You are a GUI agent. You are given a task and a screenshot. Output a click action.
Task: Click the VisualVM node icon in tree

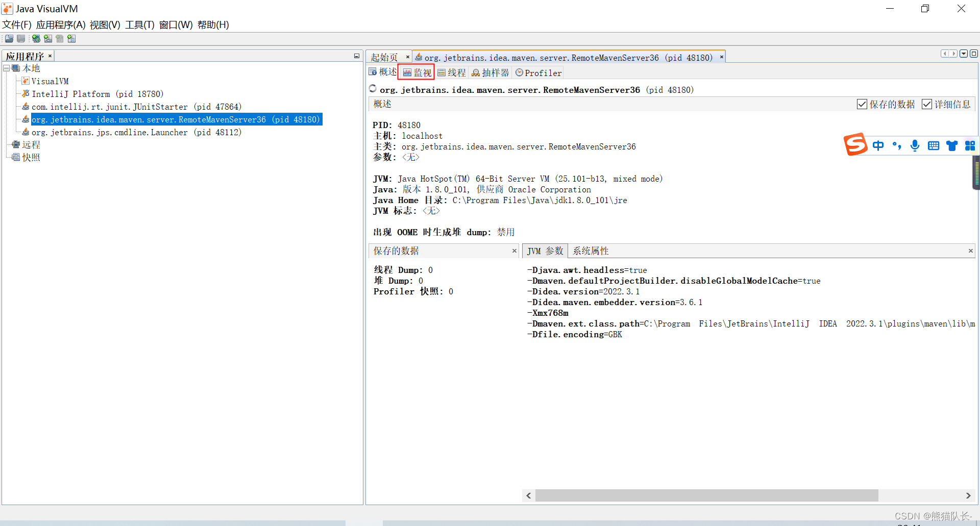click(26, 81)
